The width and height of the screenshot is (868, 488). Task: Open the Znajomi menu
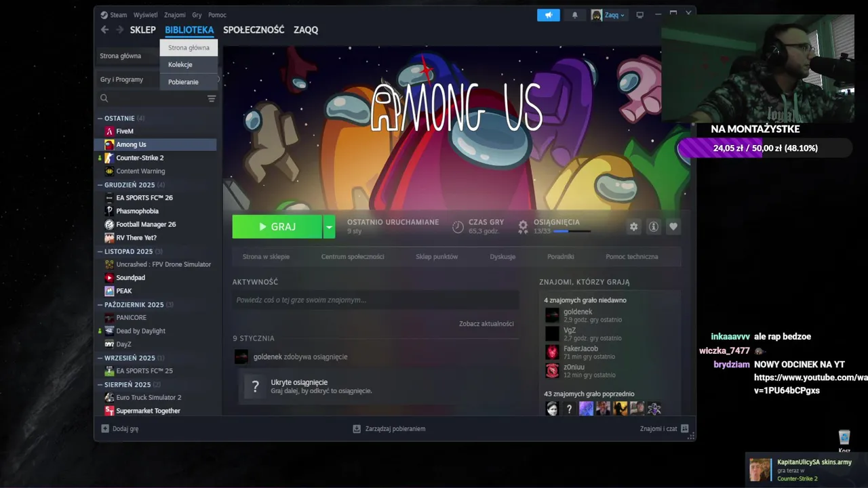[x=175, y=15]
